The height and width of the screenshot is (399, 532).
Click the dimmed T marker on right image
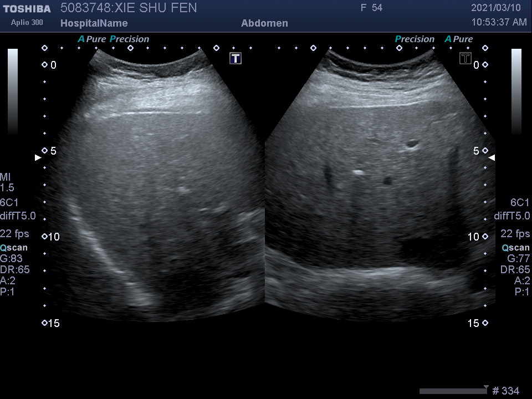465,58
